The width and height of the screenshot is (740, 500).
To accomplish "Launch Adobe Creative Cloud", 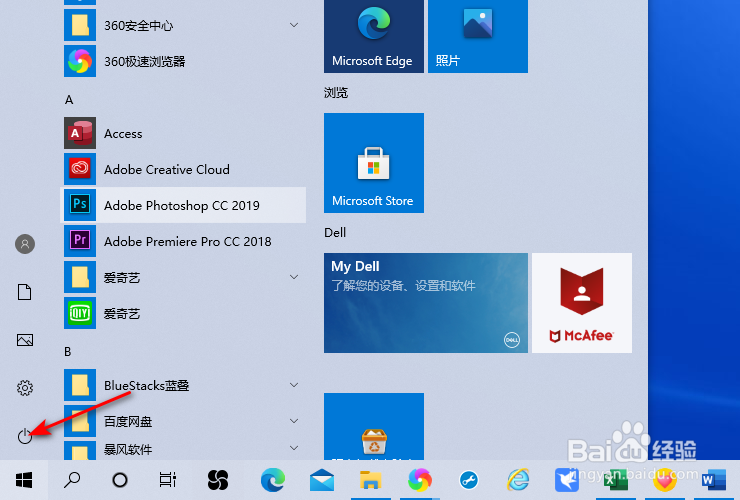I will coord(183,169).
